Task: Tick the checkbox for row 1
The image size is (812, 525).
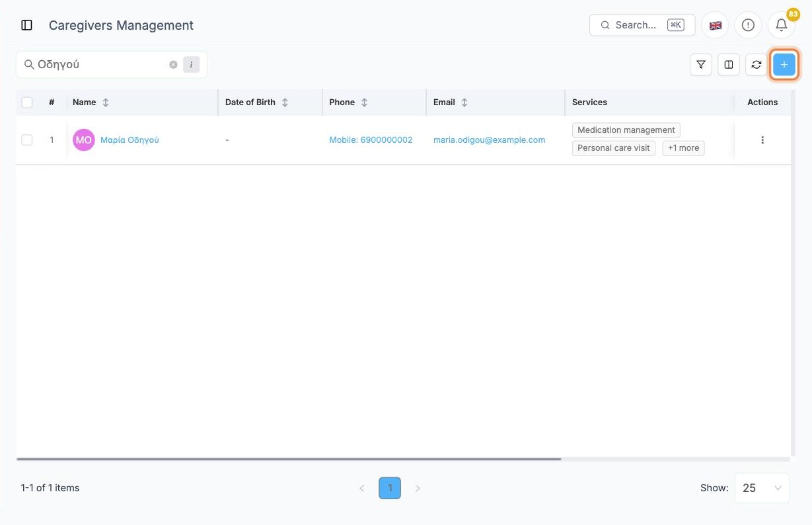Action: (x=27, y=140)
